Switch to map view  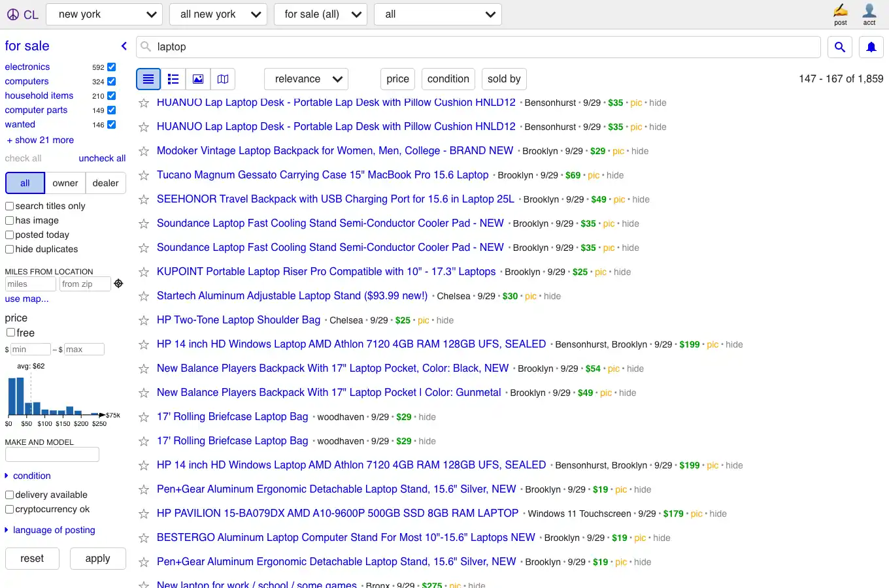[x=223, y=79]
